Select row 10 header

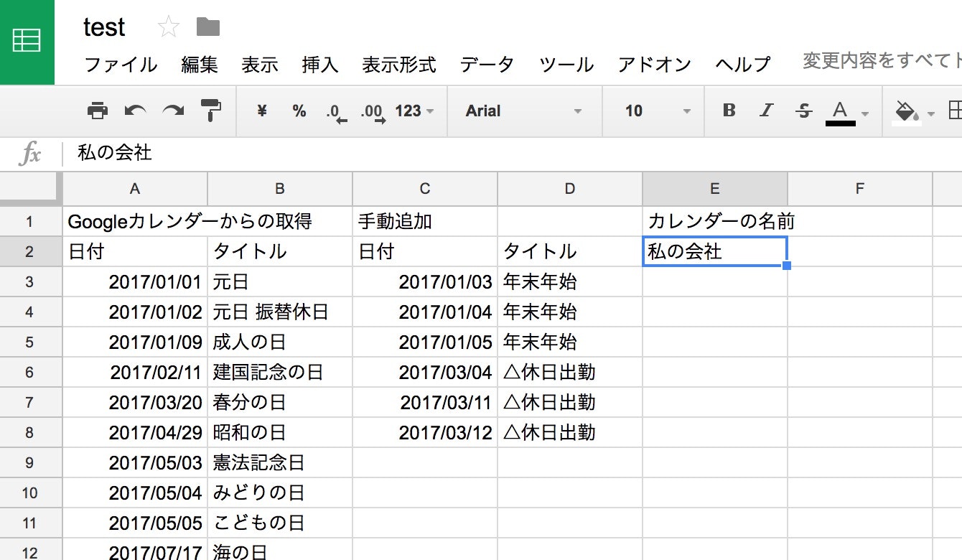[30, 493]
